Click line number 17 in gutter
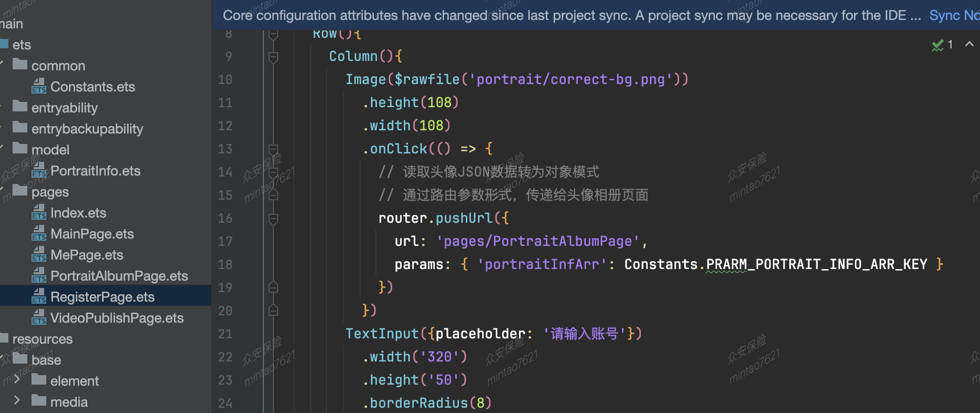 pos(225,241)
